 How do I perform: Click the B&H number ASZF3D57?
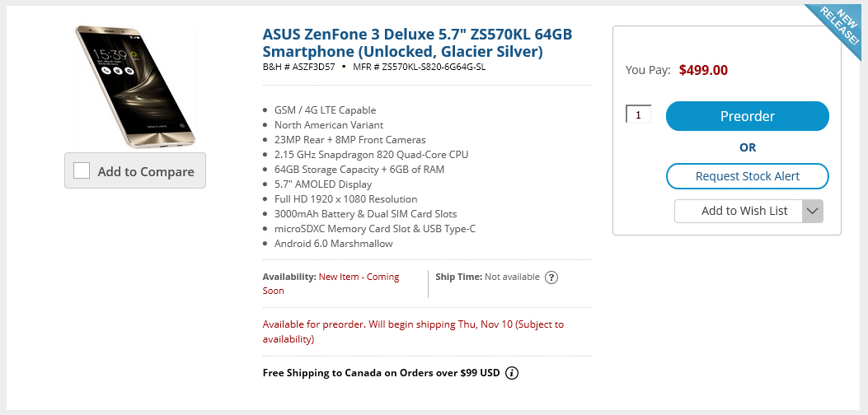299,67
